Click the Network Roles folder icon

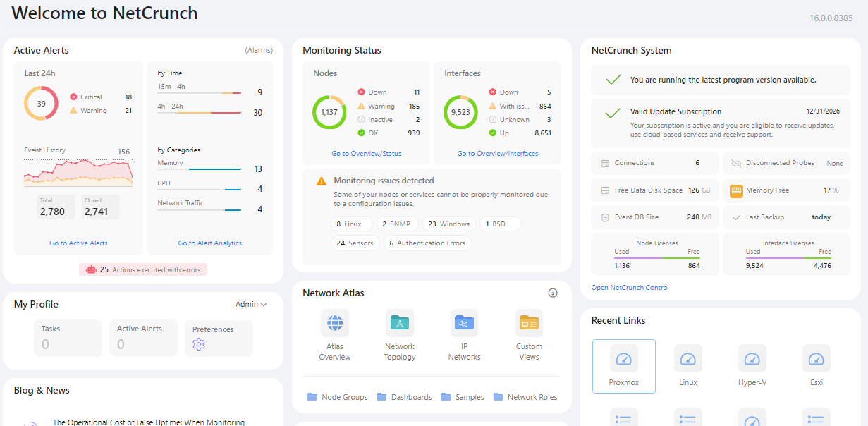pos(499,397)
